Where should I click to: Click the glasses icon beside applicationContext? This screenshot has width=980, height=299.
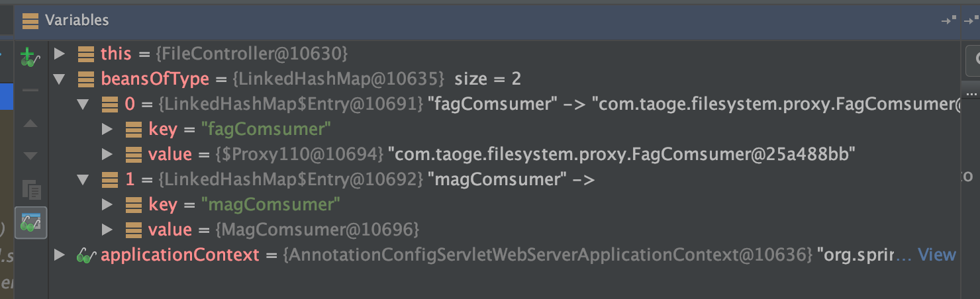[86, 255]
